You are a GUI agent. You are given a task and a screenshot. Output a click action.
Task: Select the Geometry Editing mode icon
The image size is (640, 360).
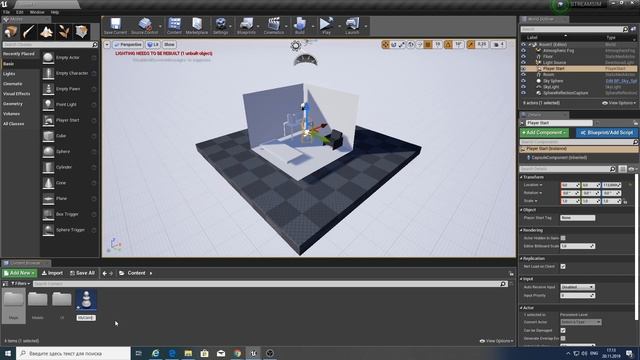[82, 31]
